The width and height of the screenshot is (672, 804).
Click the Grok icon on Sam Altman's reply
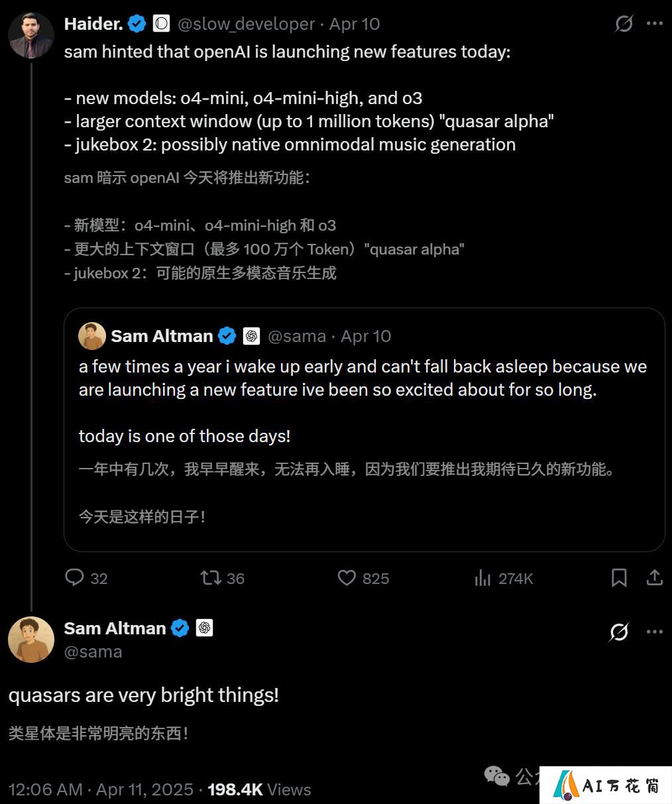[619, 632]
